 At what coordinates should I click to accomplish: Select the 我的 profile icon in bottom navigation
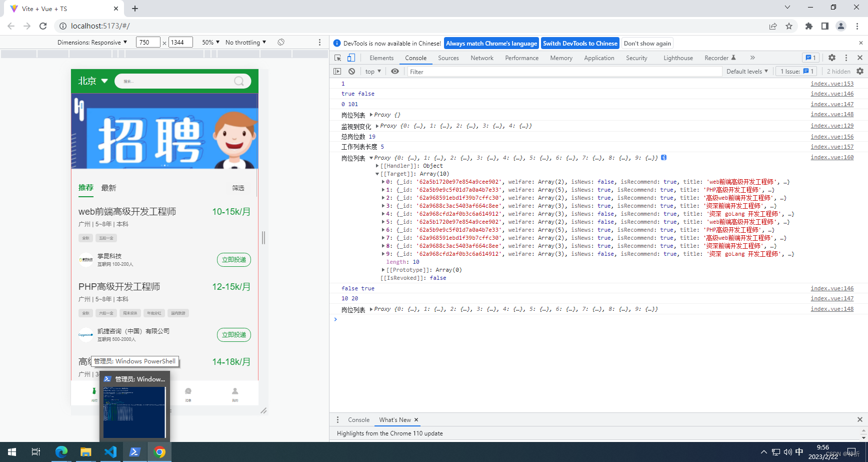234,393
